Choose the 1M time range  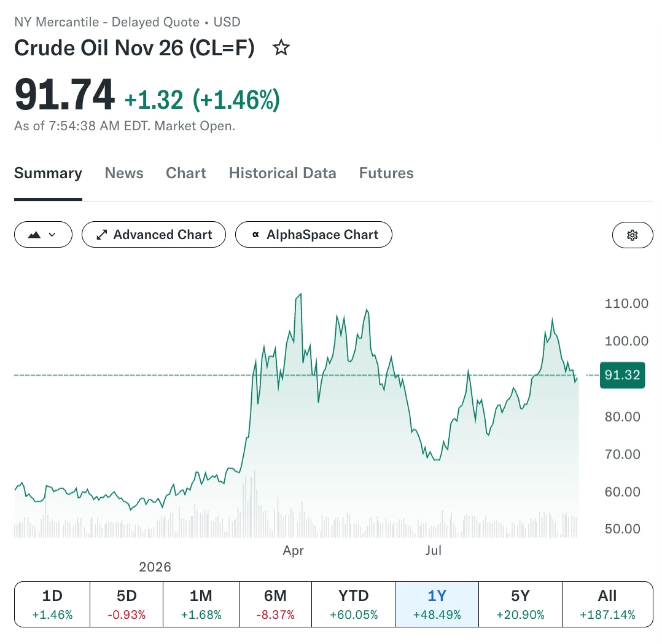point(201,604)
